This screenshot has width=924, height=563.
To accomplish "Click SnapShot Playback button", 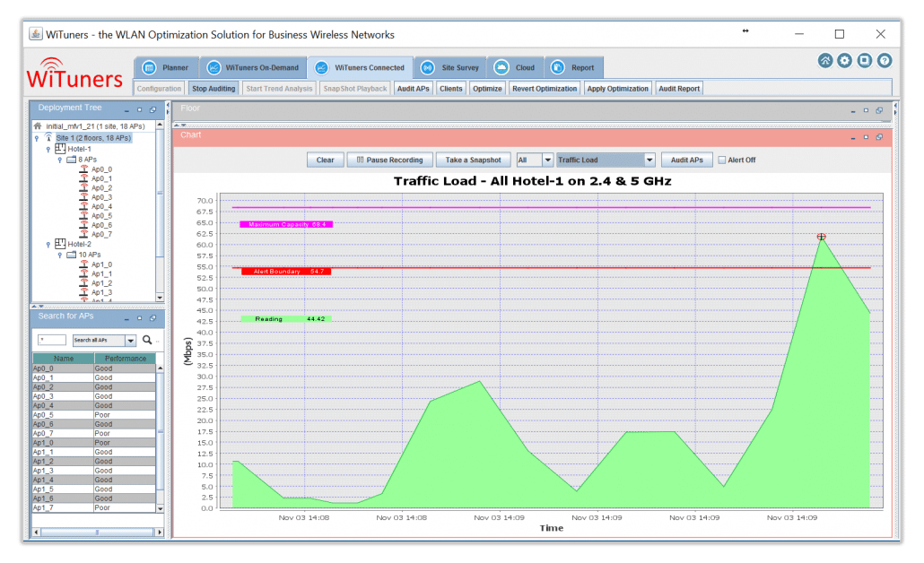I will (x=354, y=89).
